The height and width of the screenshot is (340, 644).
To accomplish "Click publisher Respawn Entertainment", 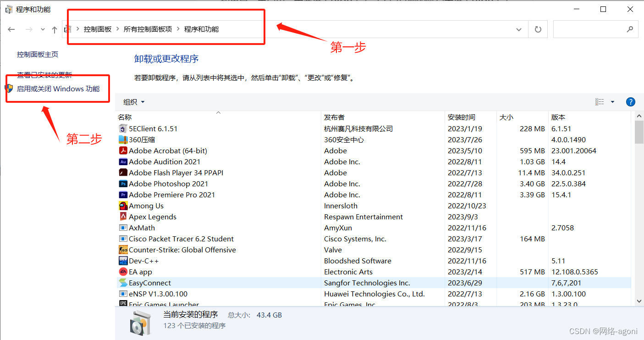I will [363, 217].
